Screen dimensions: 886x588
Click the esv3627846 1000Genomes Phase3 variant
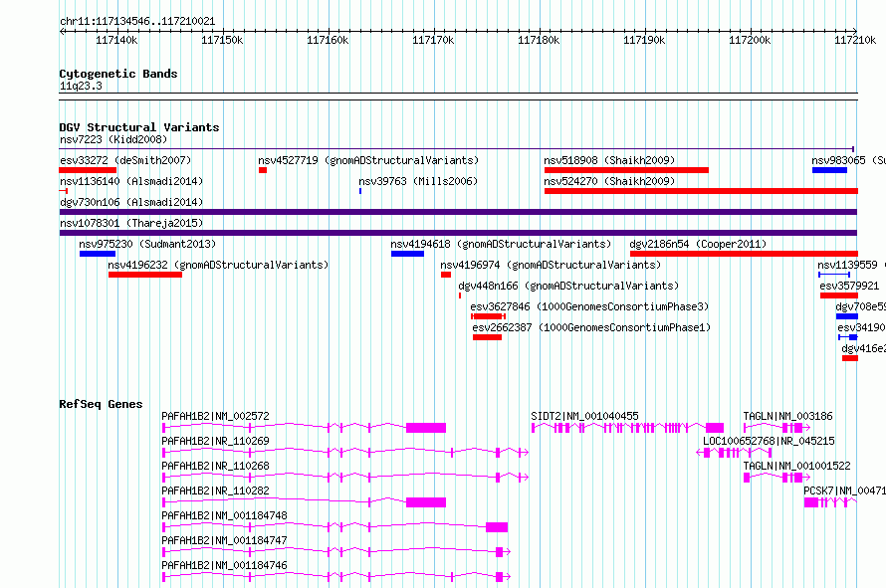[x=488, y=316]
